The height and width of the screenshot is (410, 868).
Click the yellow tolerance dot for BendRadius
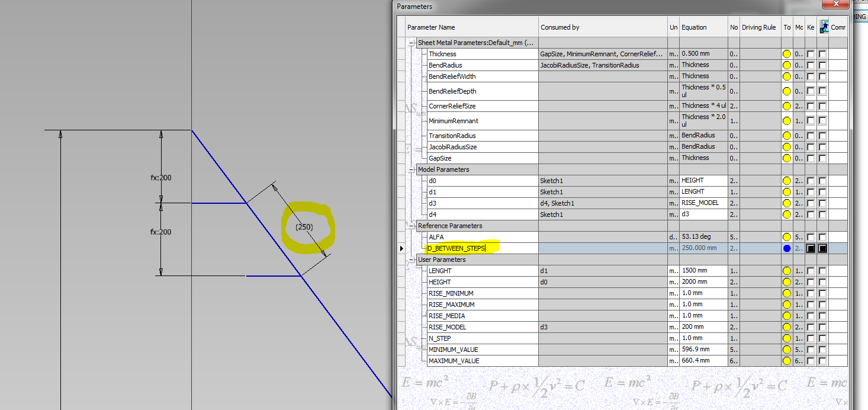[787, 65]
